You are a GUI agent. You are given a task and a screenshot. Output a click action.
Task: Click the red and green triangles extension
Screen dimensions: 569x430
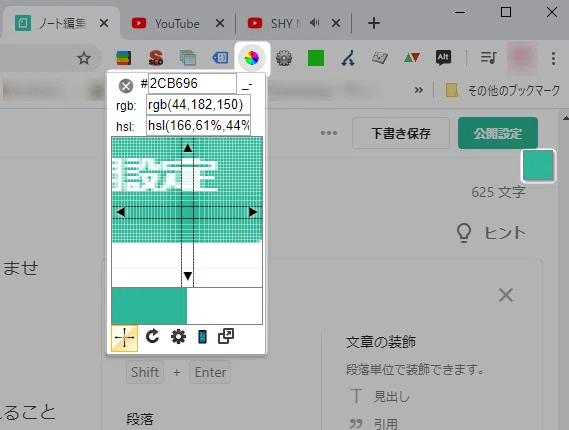412,58
